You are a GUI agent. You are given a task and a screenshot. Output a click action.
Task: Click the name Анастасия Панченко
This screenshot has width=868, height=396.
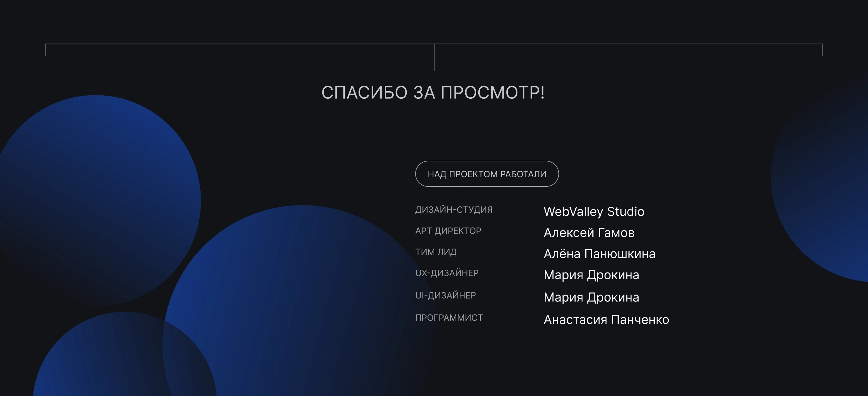coord(606,319)
